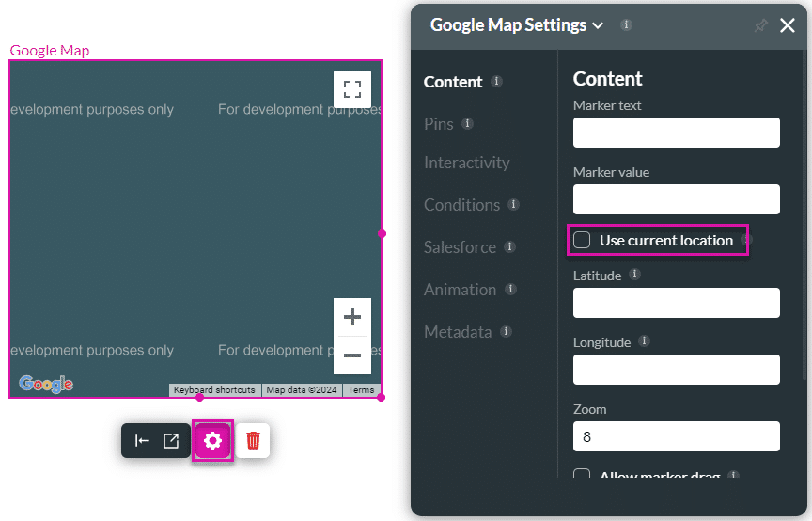
Task: Close the Google Map Settings panel
Action: pos(788,24)
